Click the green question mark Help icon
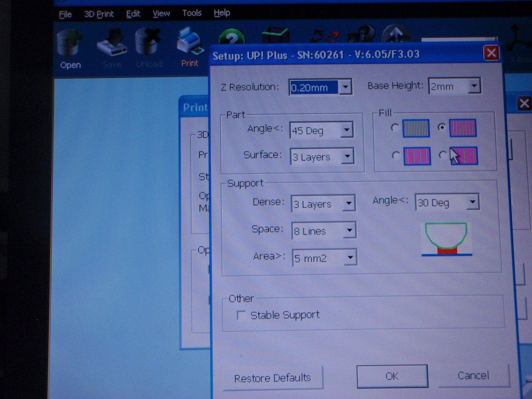532x399 pixels. (x=232, y=37)
